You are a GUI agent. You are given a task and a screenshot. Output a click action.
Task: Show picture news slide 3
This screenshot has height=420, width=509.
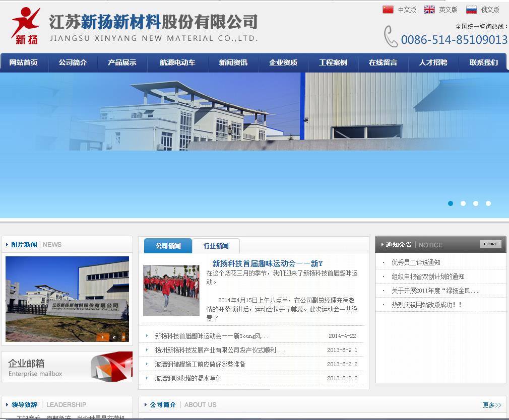pyautogui.click(x=123, y=337)
